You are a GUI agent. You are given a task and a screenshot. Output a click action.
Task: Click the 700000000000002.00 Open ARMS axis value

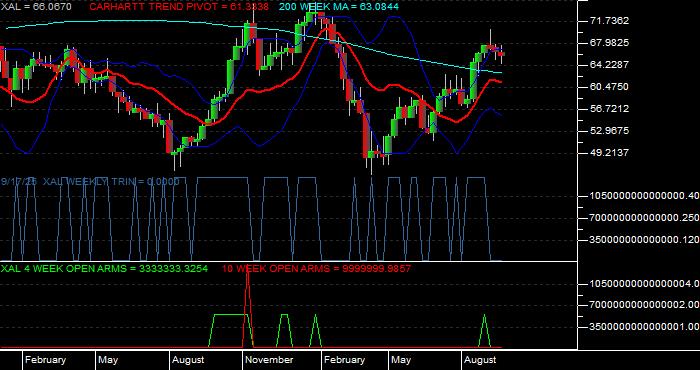click(644, 305)
